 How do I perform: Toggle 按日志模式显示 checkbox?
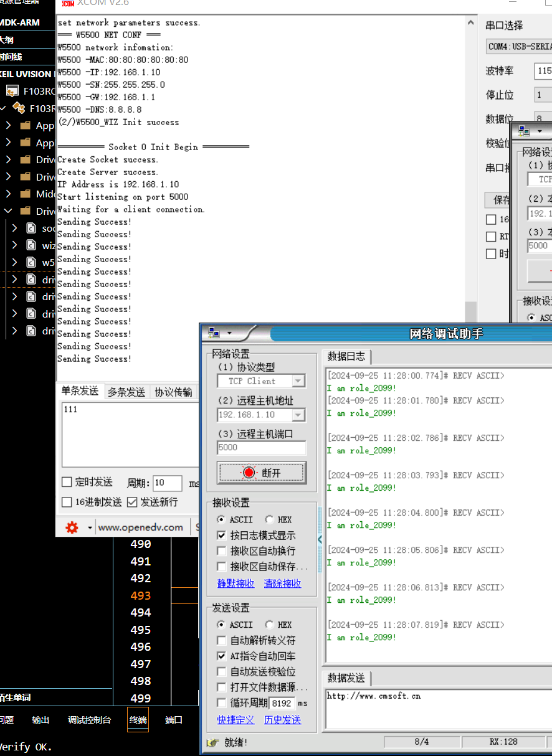click(221, 535)
